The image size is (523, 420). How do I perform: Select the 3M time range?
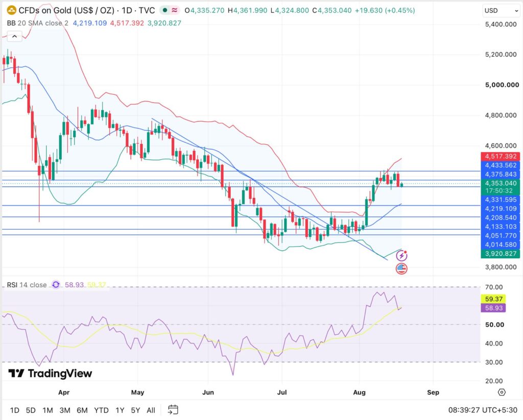pyautogui.click(x=65, y=410)
